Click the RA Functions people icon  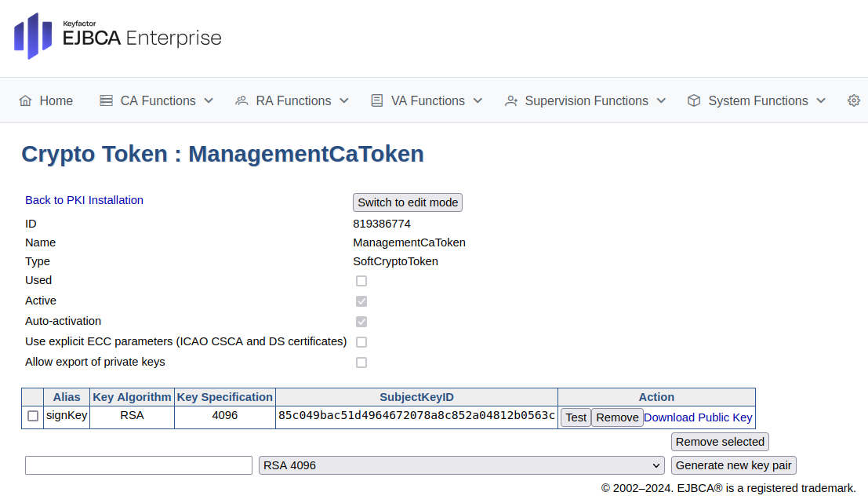point(242,100)
